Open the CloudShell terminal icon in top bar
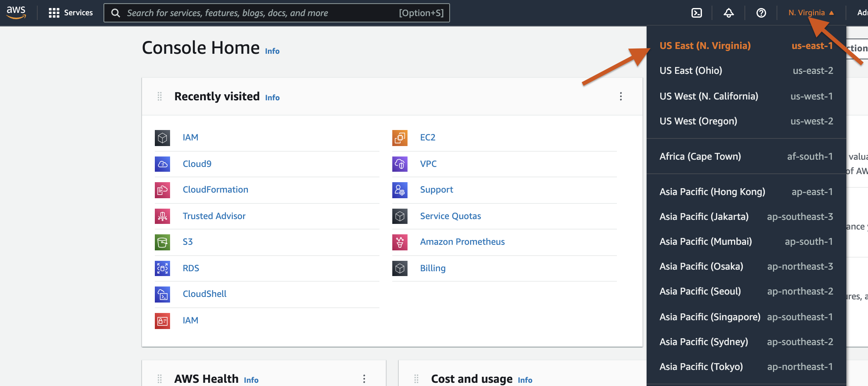 (697, 13)
